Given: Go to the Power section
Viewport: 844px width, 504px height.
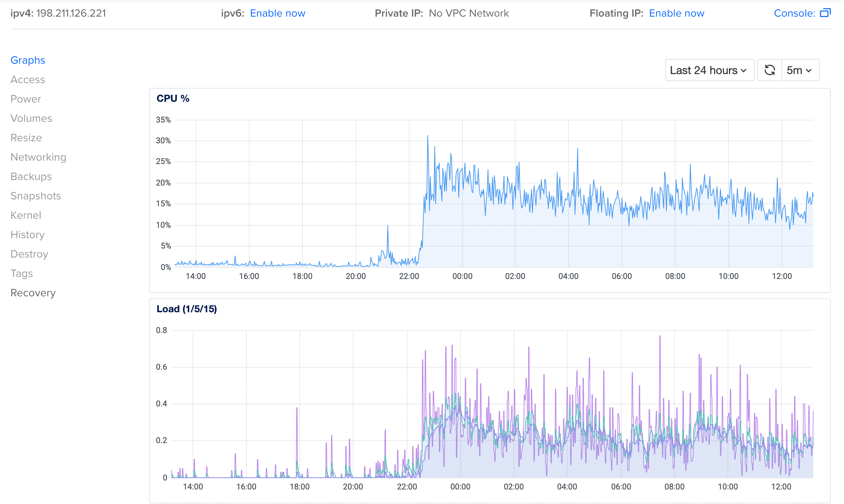Looking at the screenshot, I should 26,99.
